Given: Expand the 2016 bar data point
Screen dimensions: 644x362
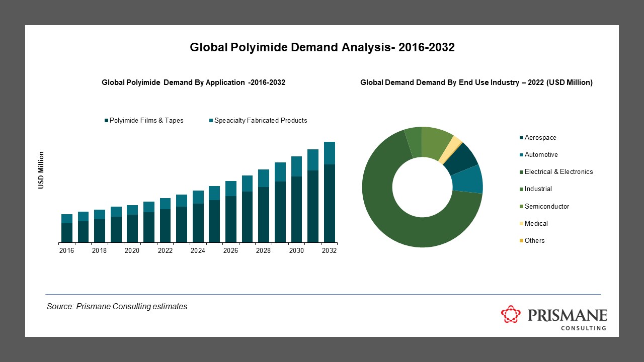Looking at the screenshot, I should [x=66, y=229].
